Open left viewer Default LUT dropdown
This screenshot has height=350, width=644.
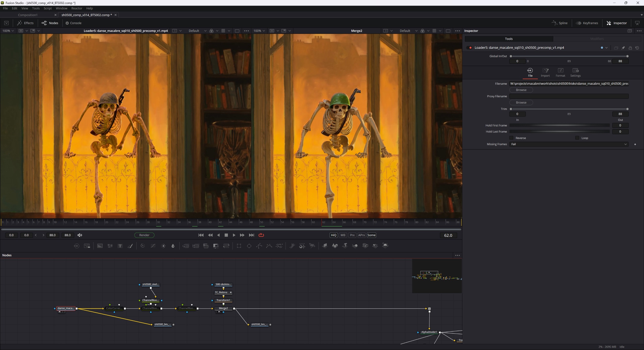click(x=197, y=31)
